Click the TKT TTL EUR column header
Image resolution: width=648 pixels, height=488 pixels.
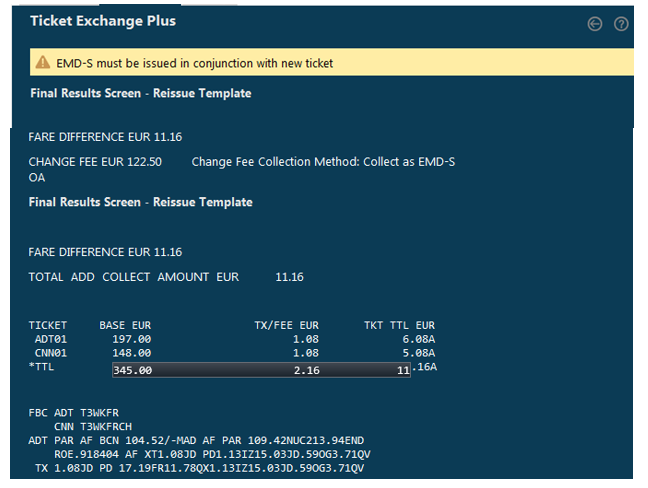click(x=399, y=326)
